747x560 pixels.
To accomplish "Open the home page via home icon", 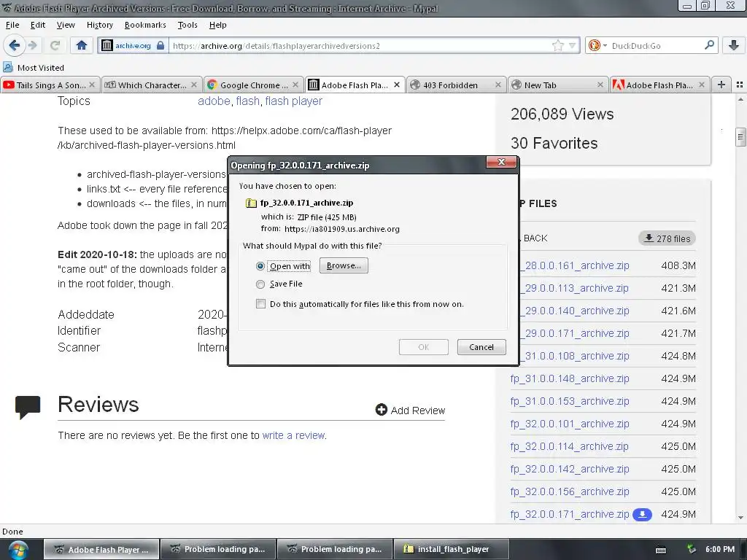I will point(82,45).
